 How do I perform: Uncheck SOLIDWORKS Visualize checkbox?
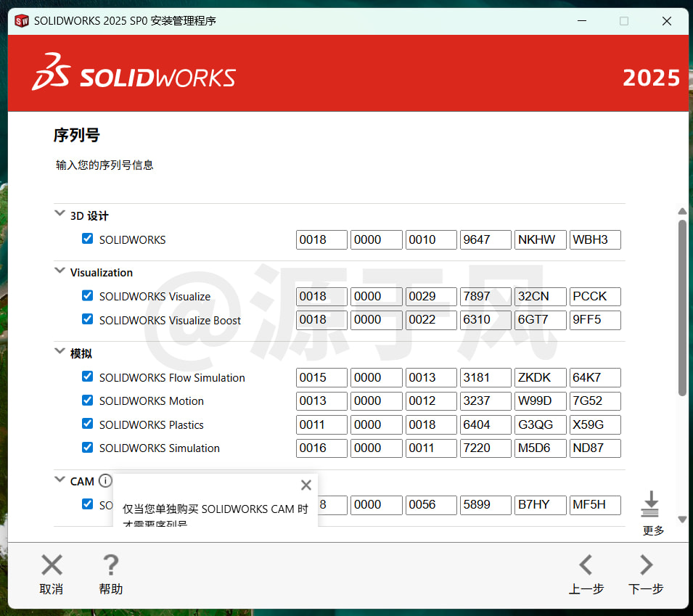pyautogui.click(x=88, y=295)
